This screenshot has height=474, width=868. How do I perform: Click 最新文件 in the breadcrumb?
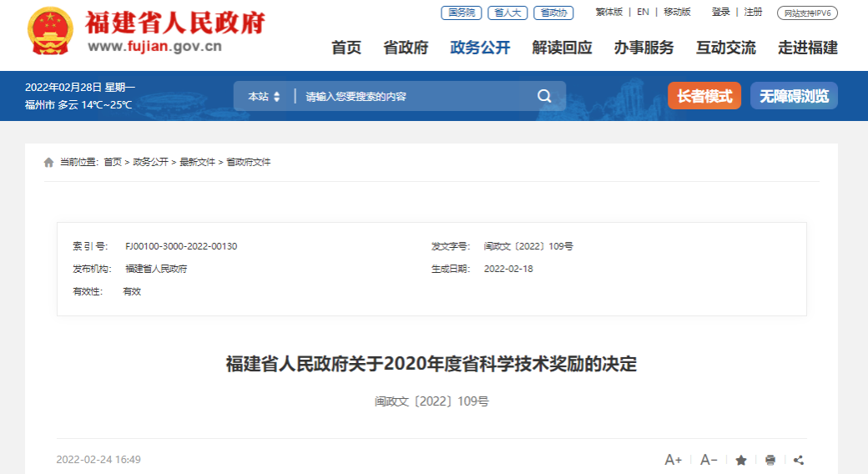pos(197,162)
